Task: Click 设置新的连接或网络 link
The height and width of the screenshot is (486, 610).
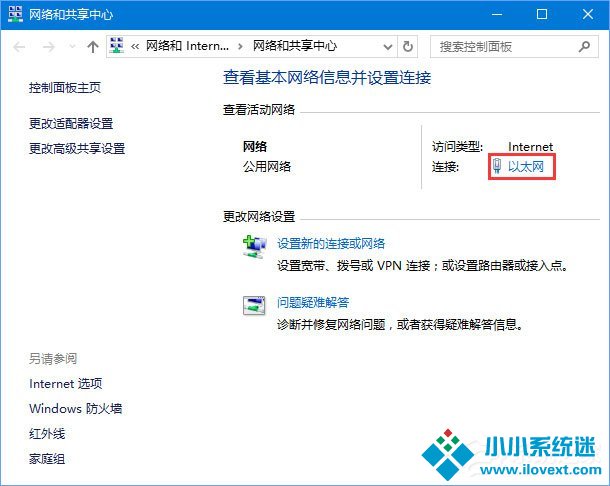Action: 331,244
